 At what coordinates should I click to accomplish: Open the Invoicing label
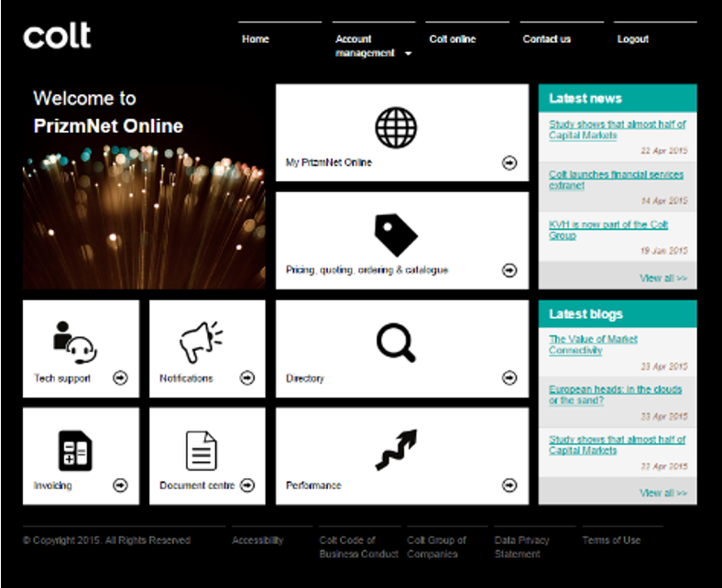point(52,485)
